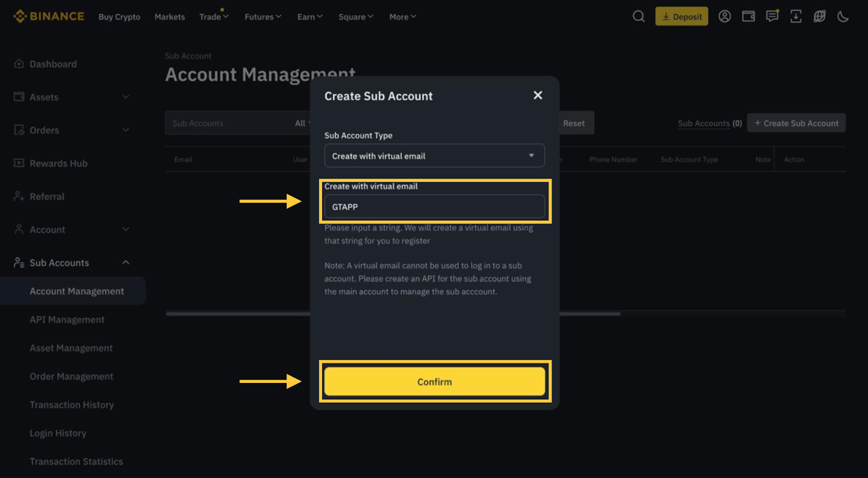The height and width of the screenshot is (478, 868).
Task: Go to API Management in sidebar
Action: click(x=67, y=320)
